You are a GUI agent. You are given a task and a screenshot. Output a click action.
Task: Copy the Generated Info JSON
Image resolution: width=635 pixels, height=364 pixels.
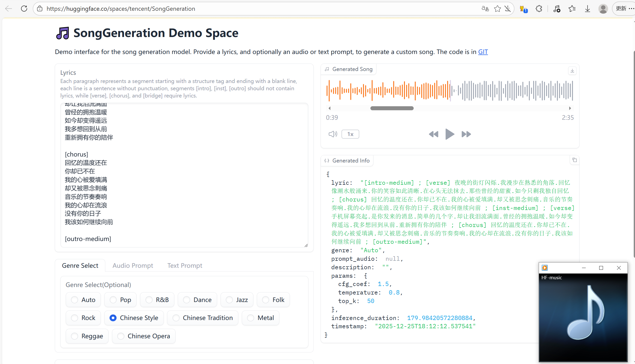[x=574, y=160]
